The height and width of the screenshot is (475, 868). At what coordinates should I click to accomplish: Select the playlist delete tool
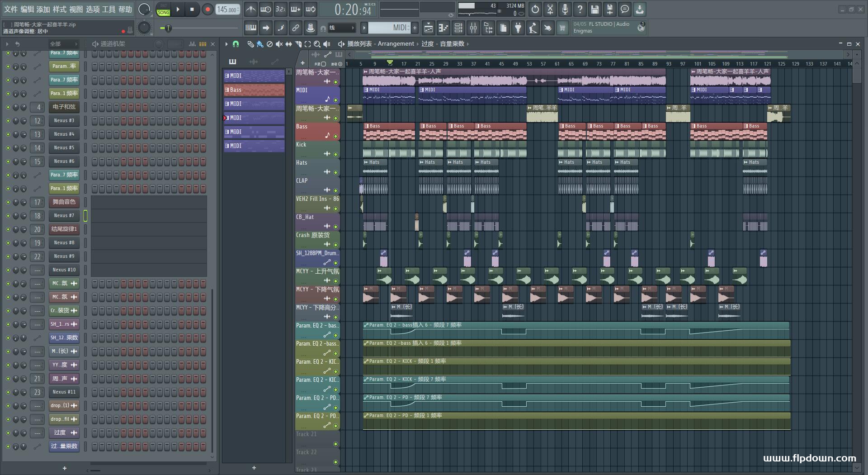269,44
